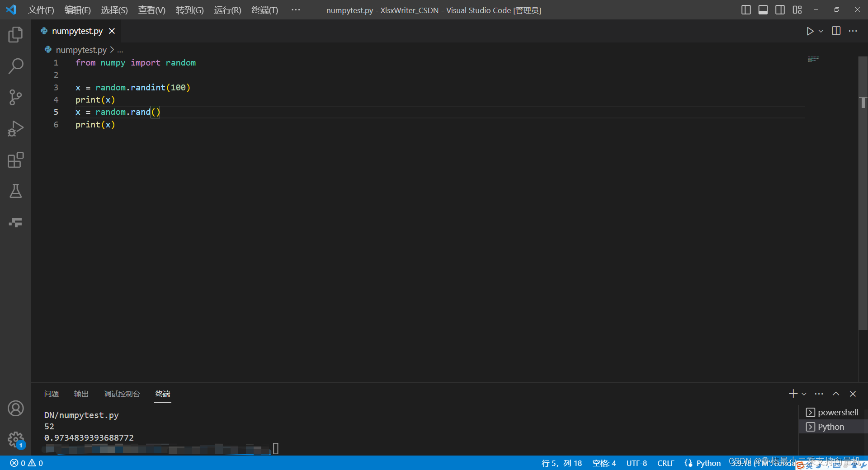Open the Testing flask view

[15, 191]
